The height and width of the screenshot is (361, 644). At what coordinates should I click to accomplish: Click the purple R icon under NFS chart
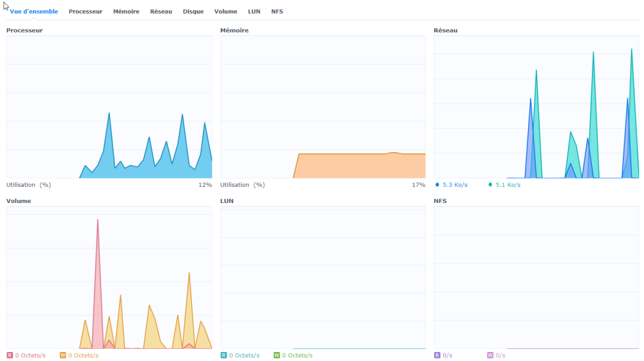pos(437,355)
